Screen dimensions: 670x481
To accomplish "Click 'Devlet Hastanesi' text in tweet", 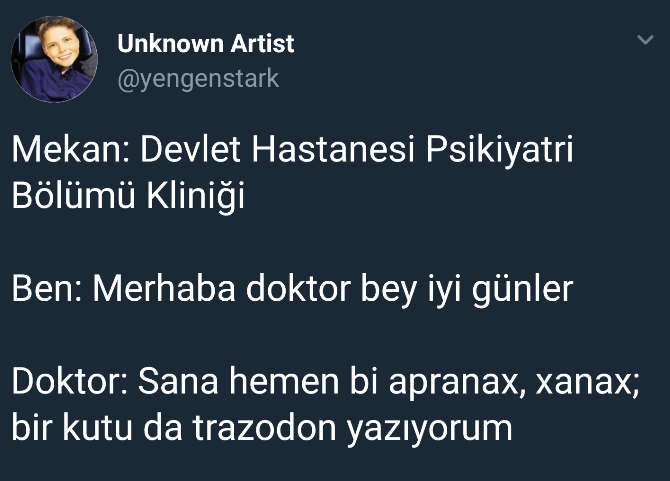I will pyautogui.click(x=278, y=150).
